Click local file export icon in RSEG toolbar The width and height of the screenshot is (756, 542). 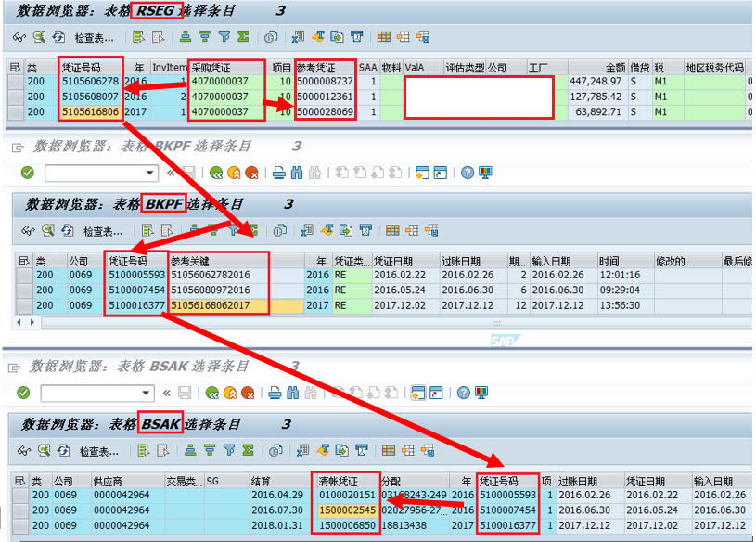337,37
